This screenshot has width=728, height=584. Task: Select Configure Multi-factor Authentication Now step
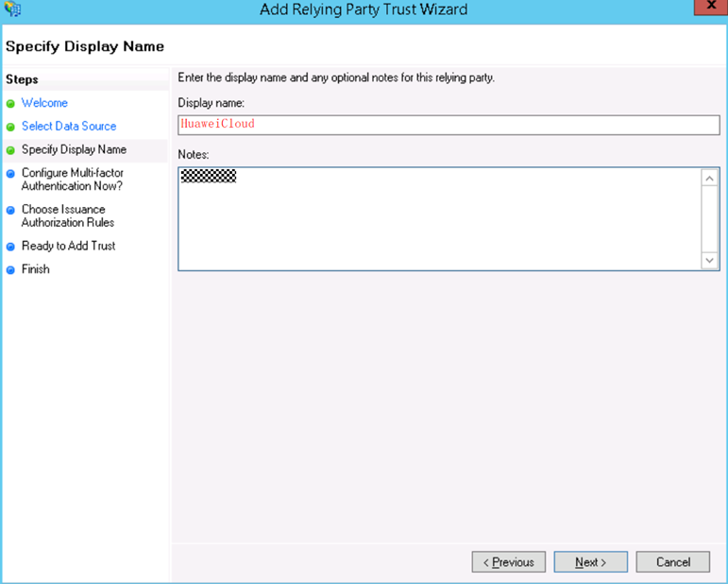click(73, 180)
